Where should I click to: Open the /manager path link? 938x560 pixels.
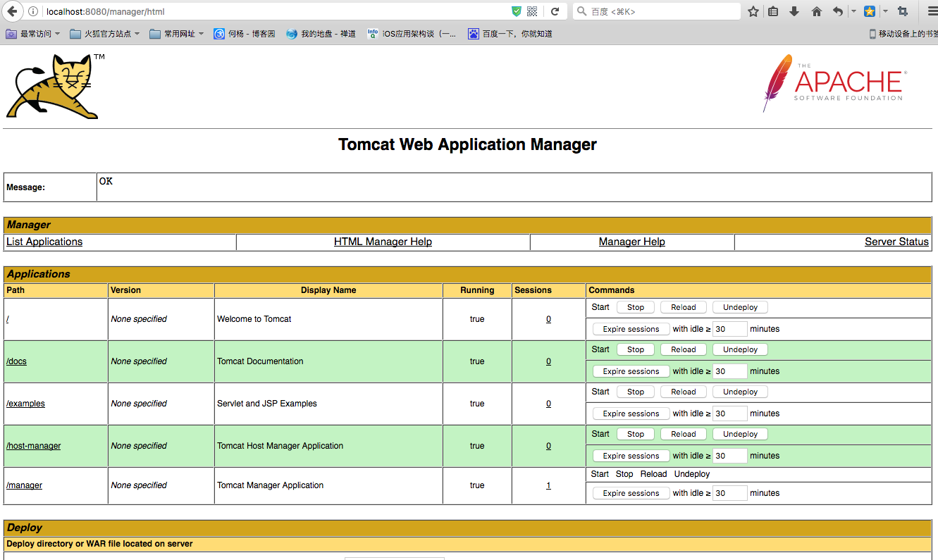click(x=24, y=485)
